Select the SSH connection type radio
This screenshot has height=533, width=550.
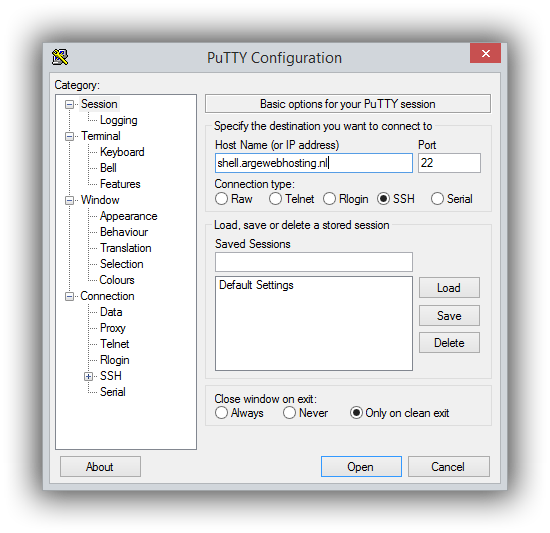coord(383,199)
